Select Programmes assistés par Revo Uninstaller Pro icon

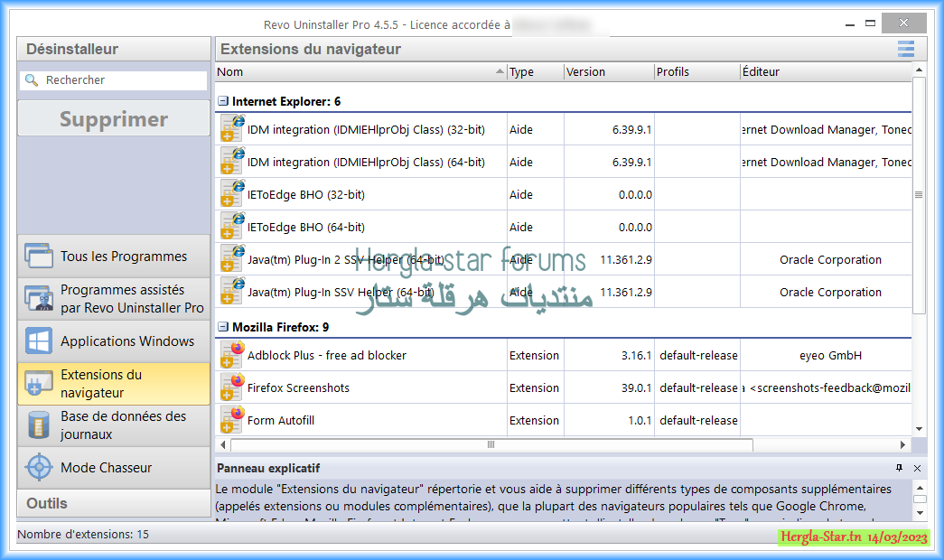pyautogui.click(x=39, y=298)
